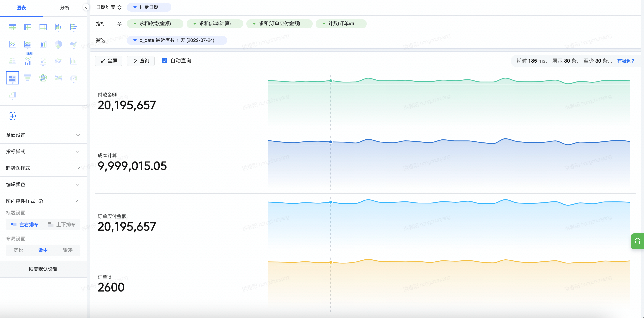The image size is (644, 318).
Task: Select the pie chart type
Action: pyautogui.click(x=58, y=44)
